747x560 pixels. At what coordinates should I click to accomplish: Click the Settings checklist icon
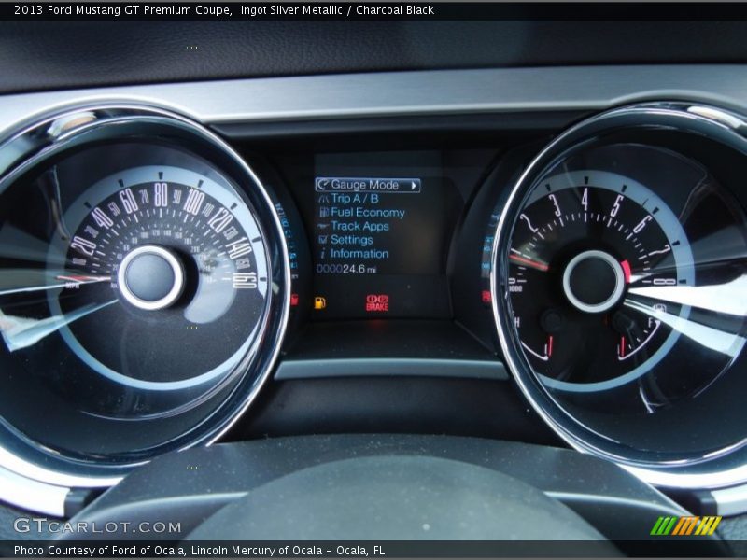pyautogui.click(x=322, y=240)
